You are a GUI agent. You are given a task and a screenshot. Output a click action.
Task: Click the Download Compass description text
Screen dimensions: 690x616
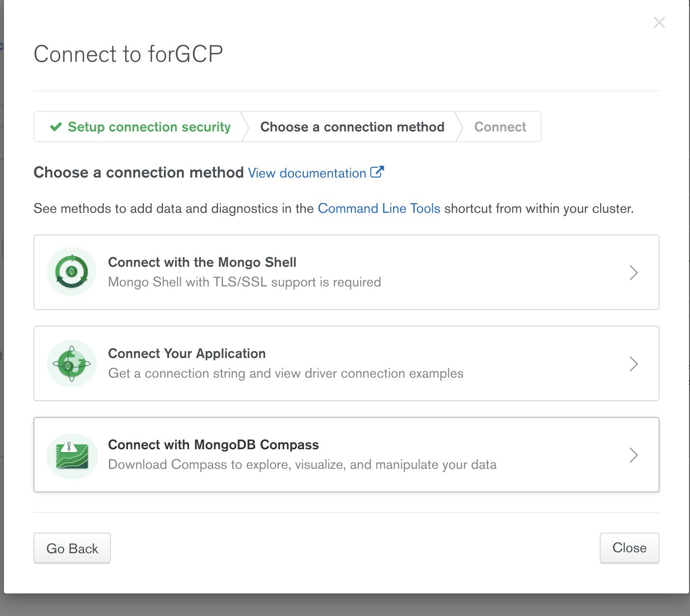[302, 464]
